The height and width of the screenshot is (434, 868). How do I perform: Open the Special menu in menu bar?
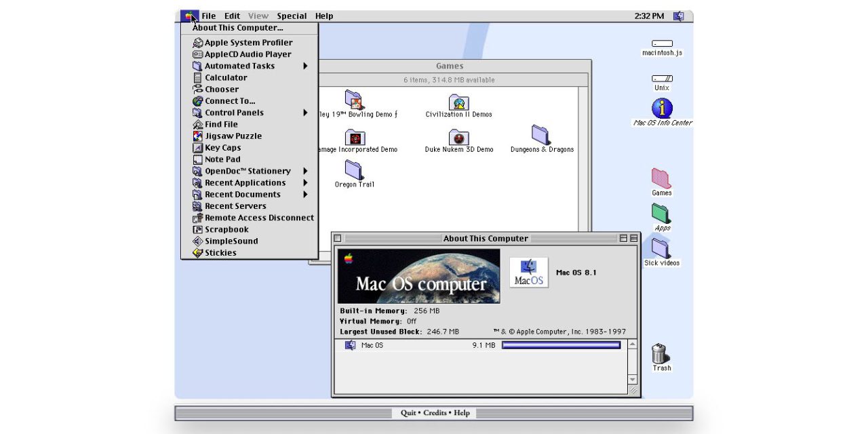[x=292, y=16]
